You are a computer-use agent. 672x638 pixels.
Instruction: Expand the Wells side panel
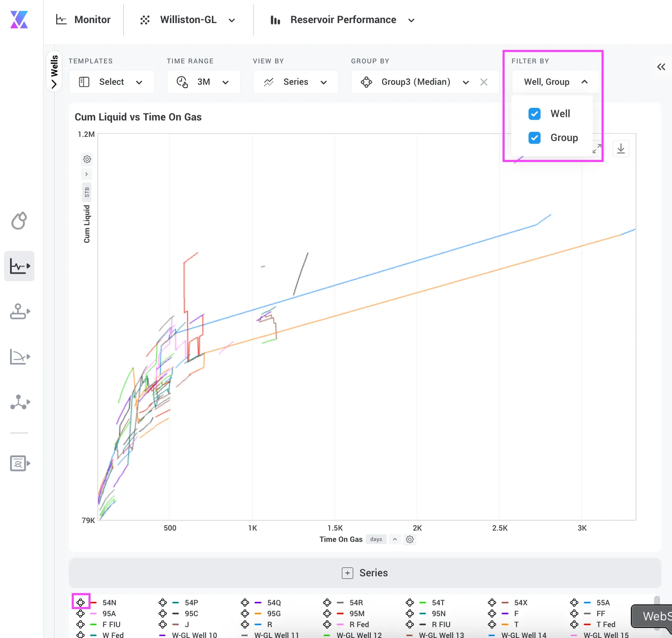pyautogui.click(x=54, y=72)
